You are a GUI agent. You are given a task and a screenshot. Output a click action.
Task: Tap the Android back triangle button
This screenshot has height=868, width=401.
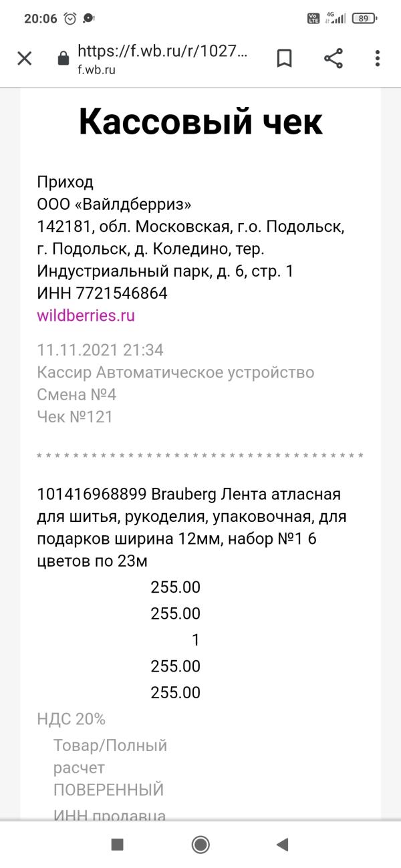(x=282, y=845)
